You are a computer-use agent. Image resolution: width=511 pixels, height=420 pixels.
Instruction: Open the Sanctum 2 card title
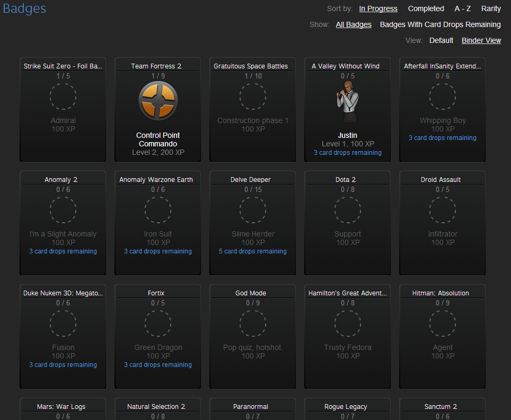[440, 407]
